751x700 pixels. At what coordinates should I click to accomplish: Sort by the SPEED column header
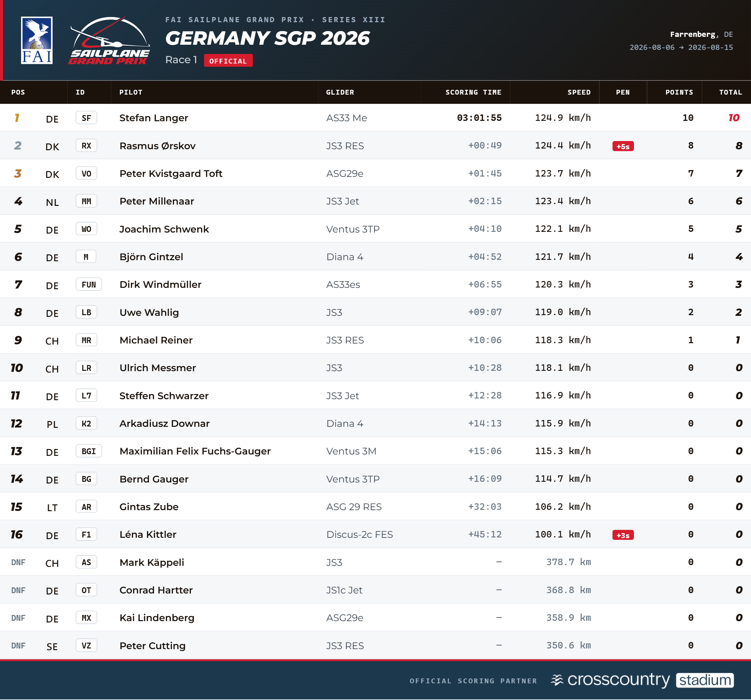579,92
